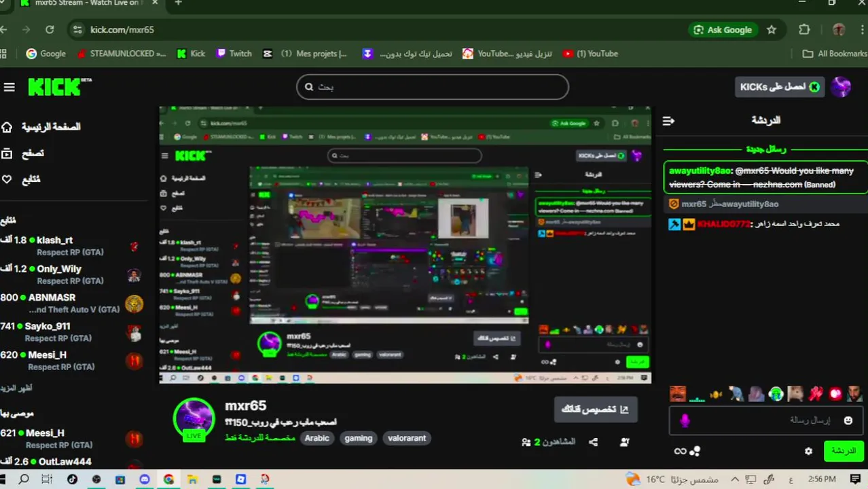Open the متابع following link
Image resolution: width=868 pixels, height=489 pixels.
pos(21,179)
